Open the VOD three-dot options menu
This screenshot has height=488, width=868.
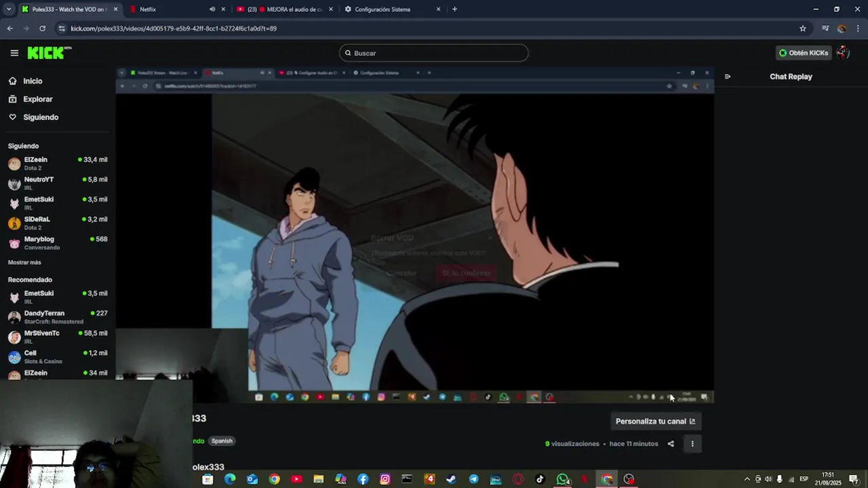tap(692, 444)
